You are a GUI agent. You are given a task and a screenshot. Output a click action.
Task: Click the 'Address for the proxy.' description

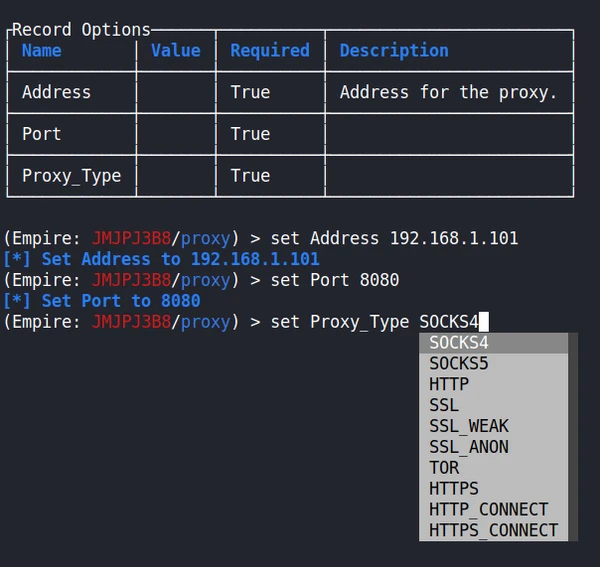click(x=448, y=92)
